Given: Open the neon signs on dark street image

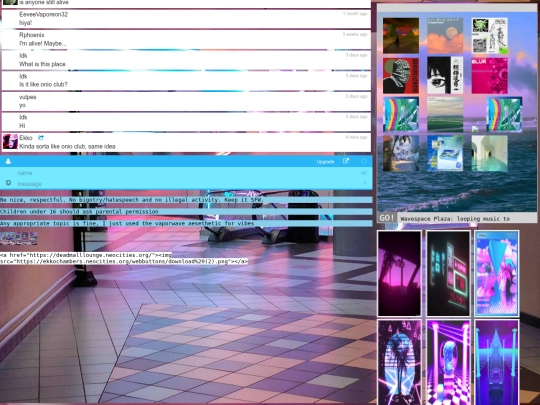Looking at the screenshot, I should tap(448, 273).
